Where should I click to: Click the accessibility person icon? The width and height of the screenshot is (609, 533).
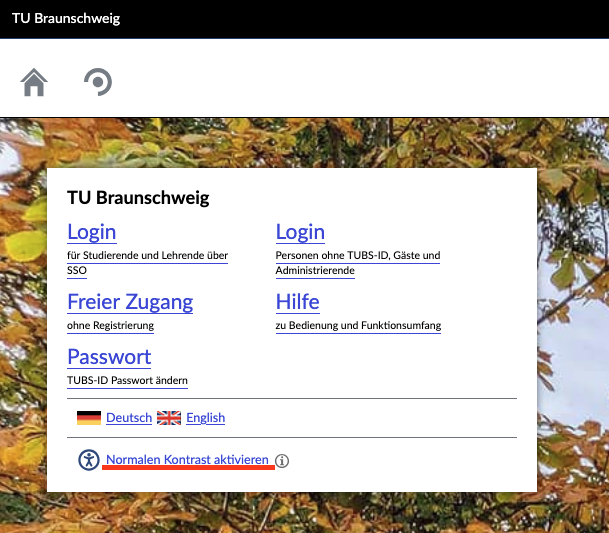click(90, 460)
